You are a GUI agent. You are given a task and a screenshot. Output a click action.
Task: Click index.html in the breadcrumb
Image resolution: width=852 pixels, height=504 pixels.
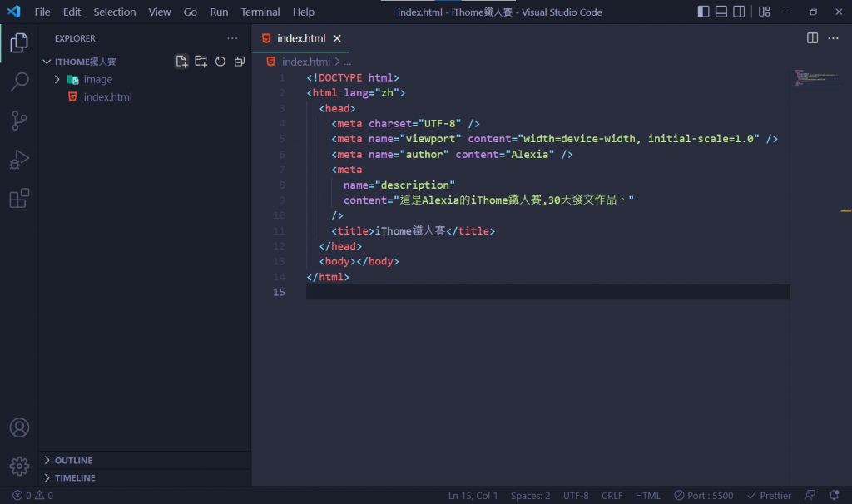click(x=306, y=62)
